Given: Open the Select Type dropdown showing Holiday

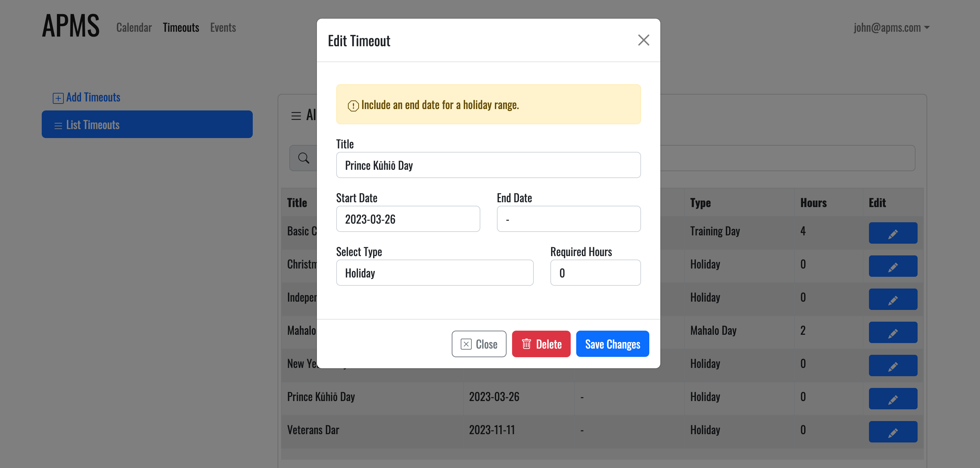Looking at the screenshot, I should (x=434, y=273).
